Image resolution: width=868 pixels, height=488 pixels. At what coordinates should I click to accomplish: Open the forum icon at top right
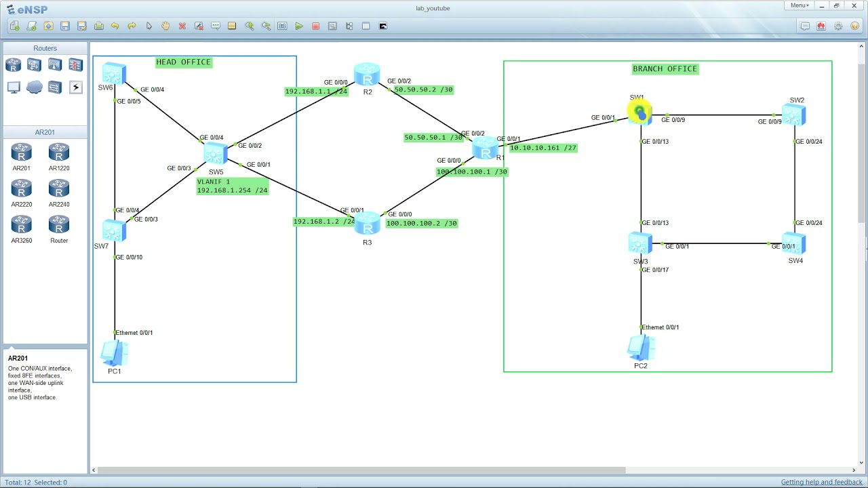coord(805,26)
